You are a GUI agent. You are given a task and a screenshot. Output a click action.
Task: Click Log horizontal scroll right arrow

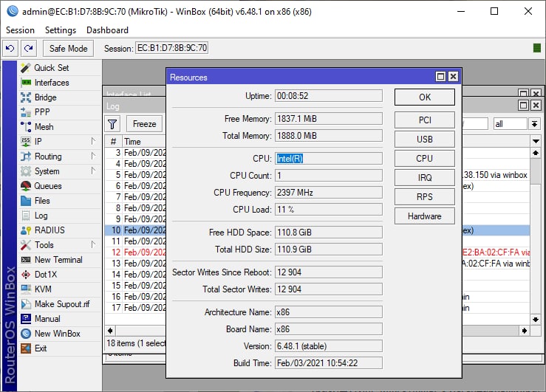525,331
